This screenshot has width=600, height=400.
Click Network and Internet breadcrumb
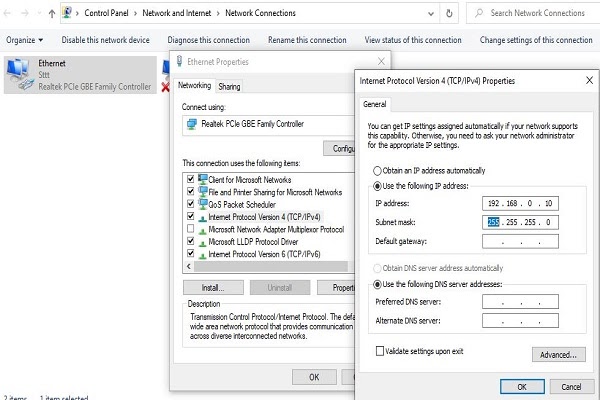(176, 13)
